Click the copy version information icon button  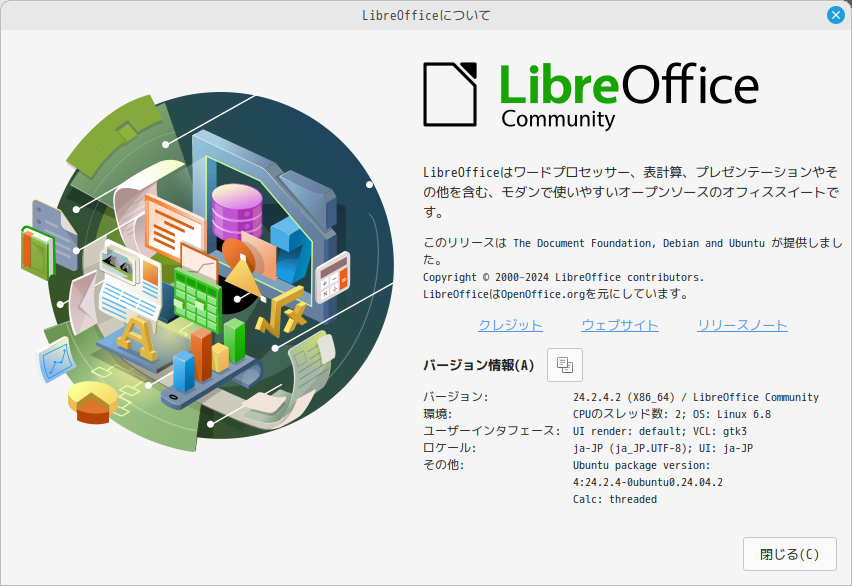(565, 365)
